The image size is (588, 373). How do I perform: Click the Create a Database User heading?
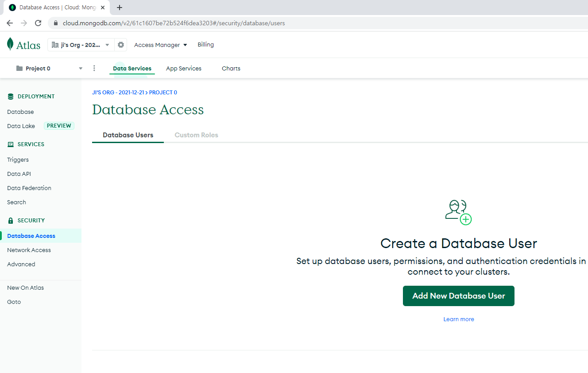click(x=459, y=243)
